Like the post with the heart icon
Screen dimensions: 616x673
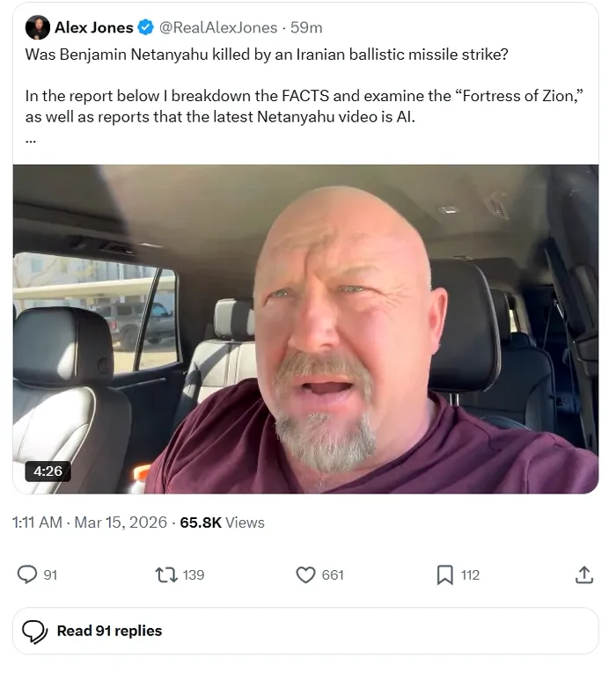305,574
